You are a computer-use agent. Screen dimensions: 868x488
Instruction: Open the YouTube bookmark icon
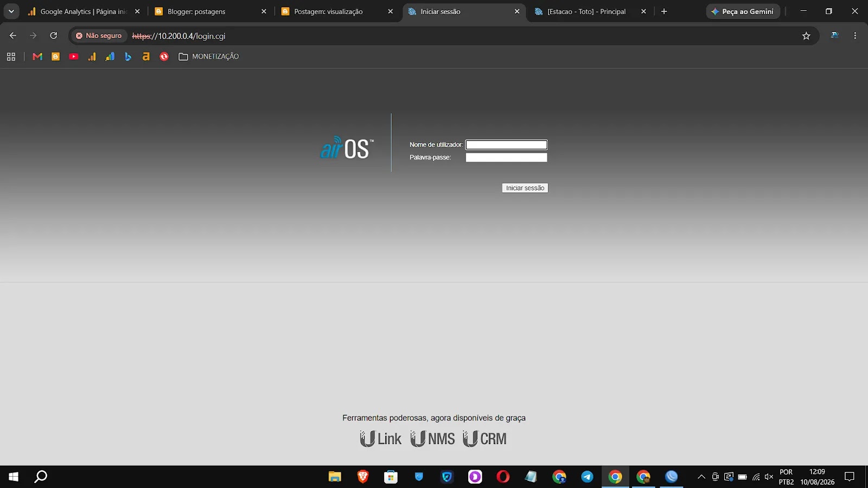tap(74, 56)
